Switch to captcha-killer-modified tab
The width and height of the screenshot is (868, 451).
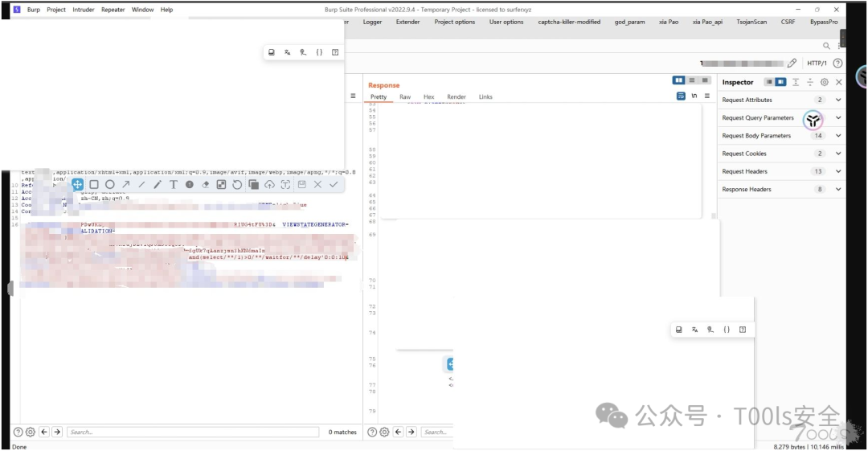click(x=569, y=22)
